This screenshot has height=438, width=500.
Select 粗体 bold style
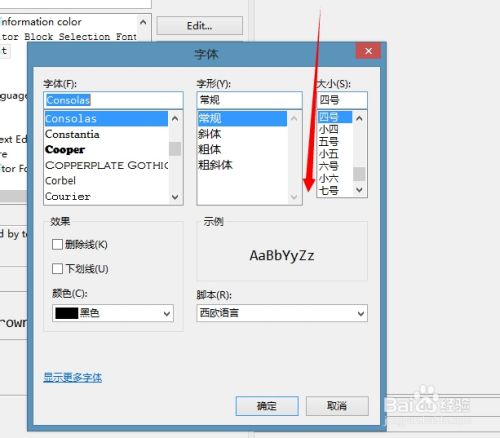click(x=210, y=149)
